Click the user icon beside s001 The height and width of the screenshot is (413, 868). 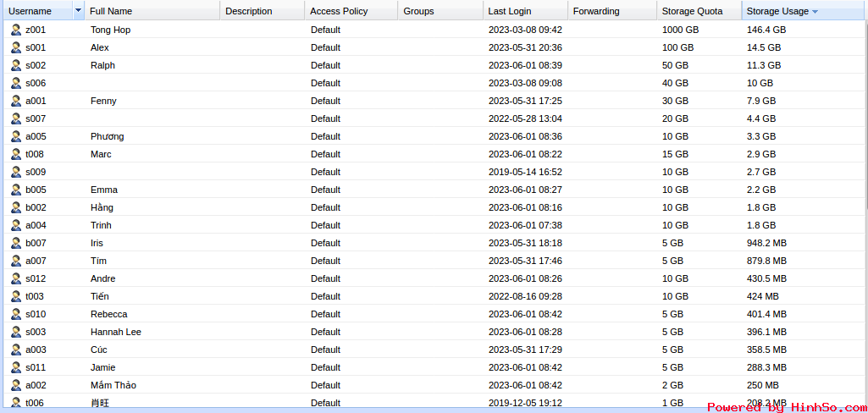pos(15,47)
